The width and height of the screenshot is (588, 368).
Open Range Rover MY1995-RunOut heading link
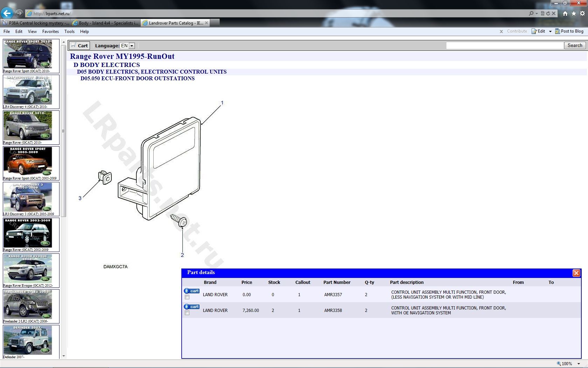(122, 56)
